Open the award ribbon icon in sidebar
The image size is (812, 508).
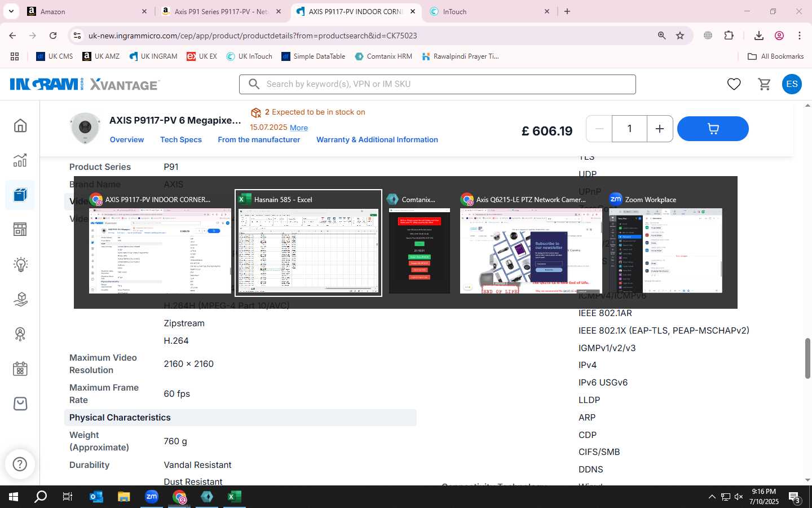point(20,334)
